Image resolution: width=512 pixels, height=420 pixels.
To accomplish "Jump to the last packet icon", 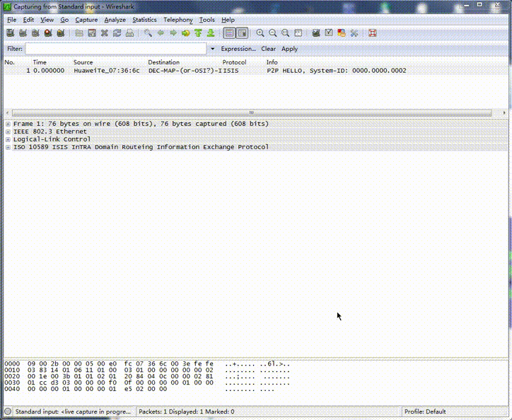I will [211, 33].
